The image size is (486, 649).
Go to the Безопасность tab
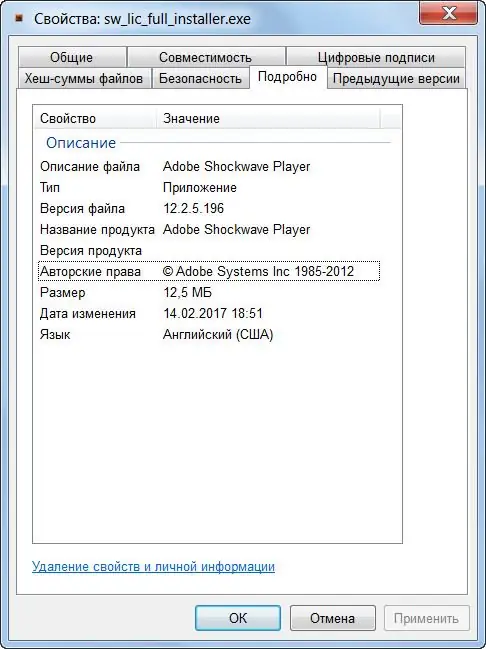pyautogui.click(x=200, y=78)
